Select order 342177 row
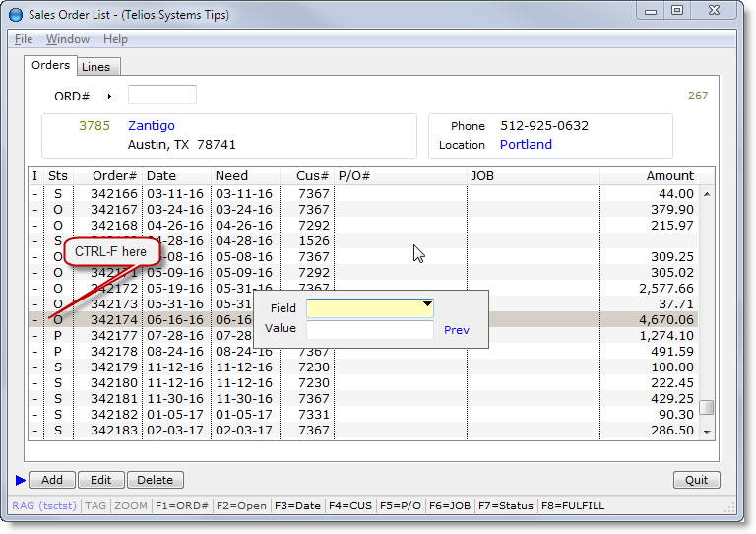This screenshot has width=756, height=534. pos(114,335)
